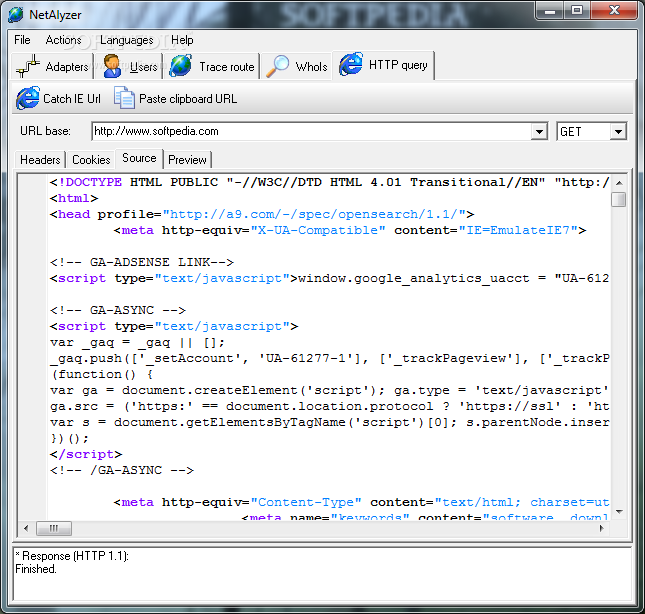Viewport: 645px width, 614px height.
Task: Click the ga.src https line
Action: coord(329,406)
